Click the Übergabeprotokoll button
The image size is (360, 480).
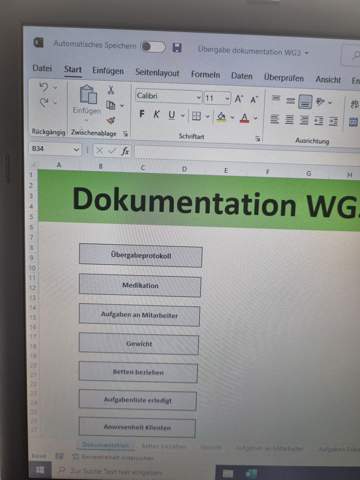pyautogui.click(x=141, y=255)
